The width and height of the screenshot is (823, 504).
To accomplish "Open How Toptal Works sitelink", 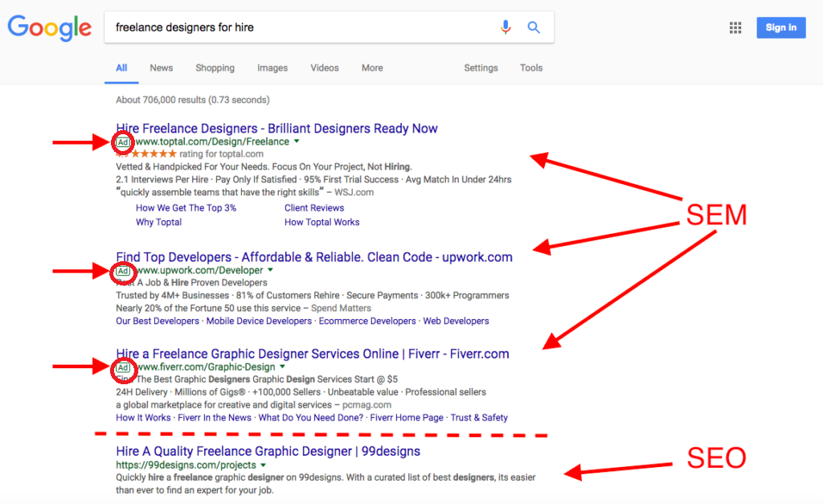I will click(321, 222).
